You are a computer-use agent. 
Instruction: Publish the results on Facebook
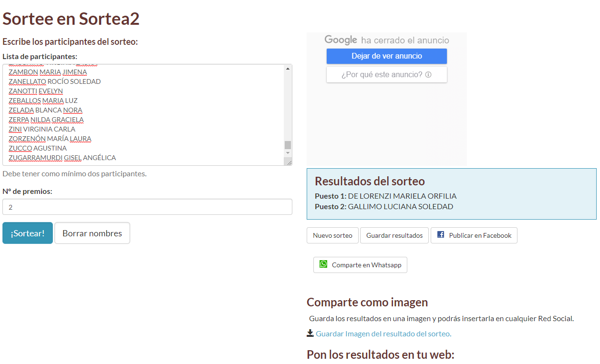[x=474, y=235]
